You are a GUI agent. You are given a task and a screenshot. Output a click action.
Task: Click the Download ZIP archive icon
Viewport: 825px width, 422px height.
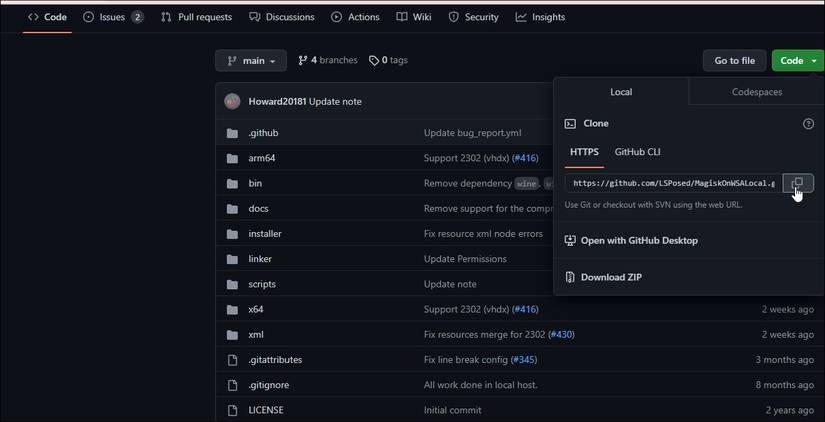pos(570,277)
